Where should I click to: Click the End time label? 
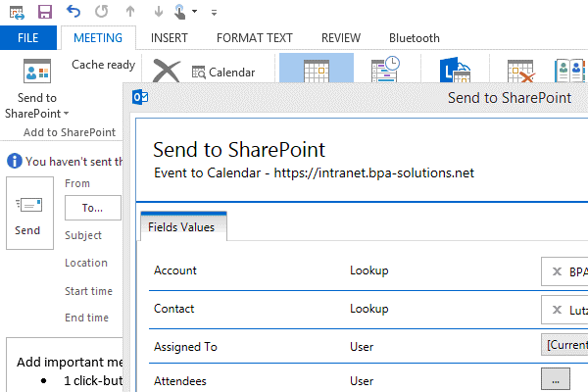[86, 318]
